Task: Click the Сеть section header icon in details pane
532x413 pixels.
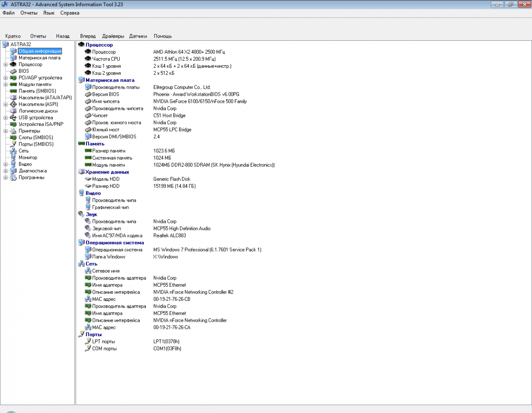Action: click(x=81, y=264)
